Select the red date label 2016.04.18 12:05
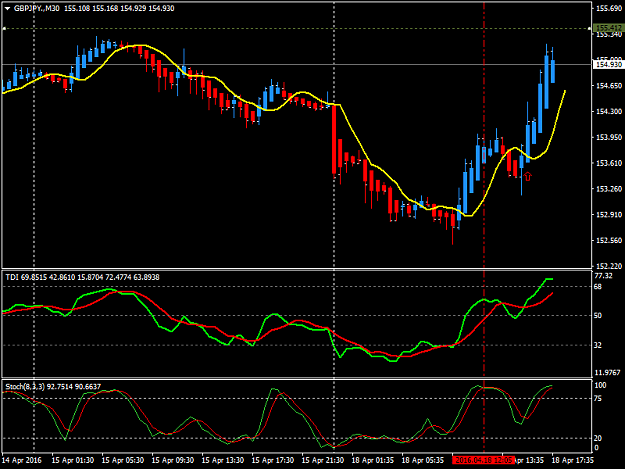Screen dimensions: 625x469 [x=483, y=460]
